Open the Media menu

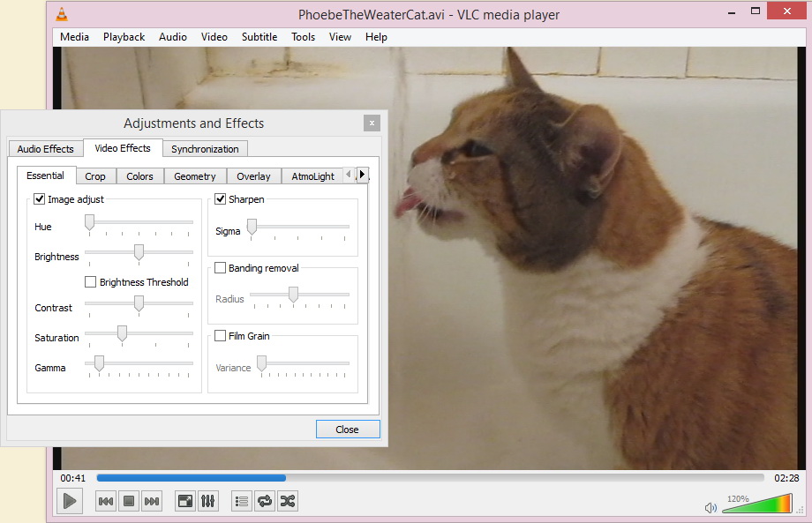(x=74, y=37)
